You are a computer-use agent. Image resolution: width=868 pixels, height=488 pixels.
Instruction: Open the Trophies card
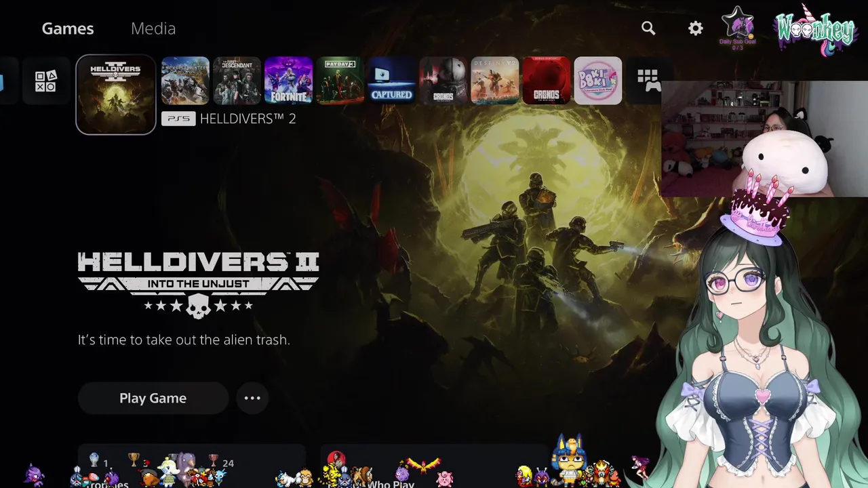191,466
